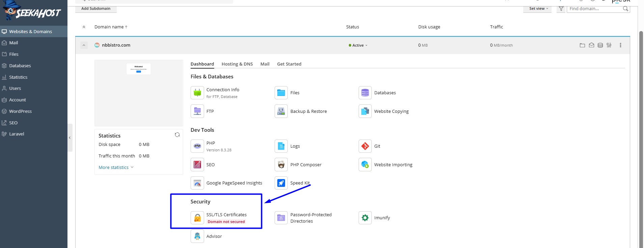Viewport: 644px width, 248px height.
Task: Open the Databases stack icon
Action: [365, 93]
